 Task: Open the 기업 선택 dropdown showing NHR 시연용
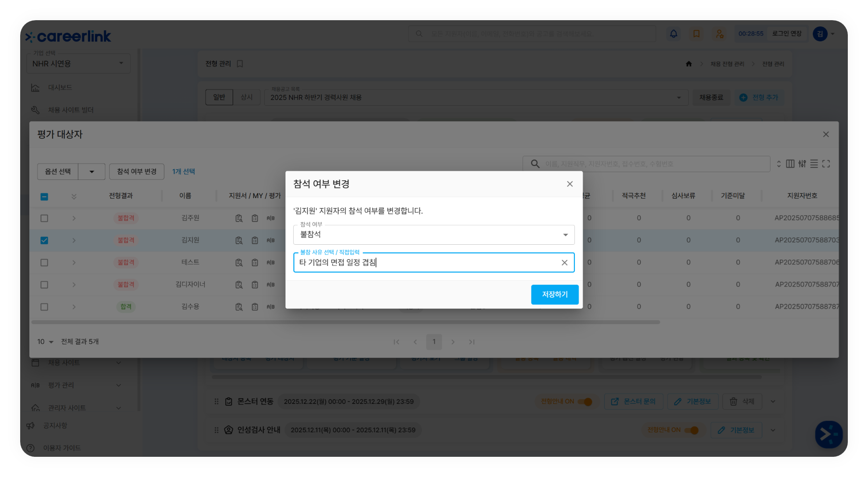tap(78, 63)
